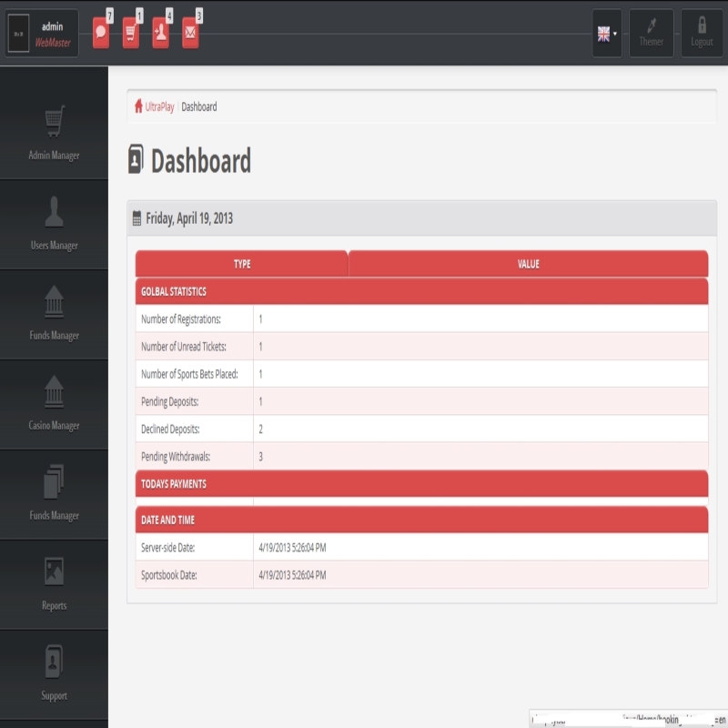Open the chat messages notification icon
The image size is (728, 728).
coord(101,33)
